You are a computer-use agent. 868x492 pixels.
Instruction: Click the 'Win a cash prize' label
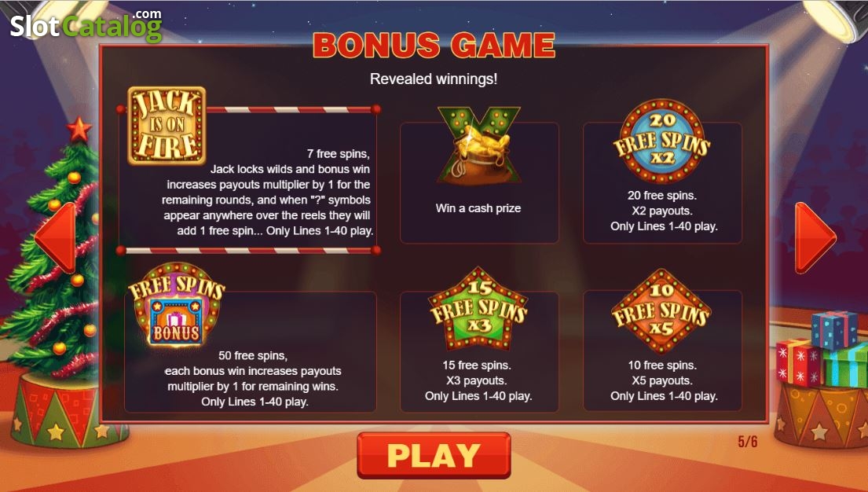pos(478,208)
